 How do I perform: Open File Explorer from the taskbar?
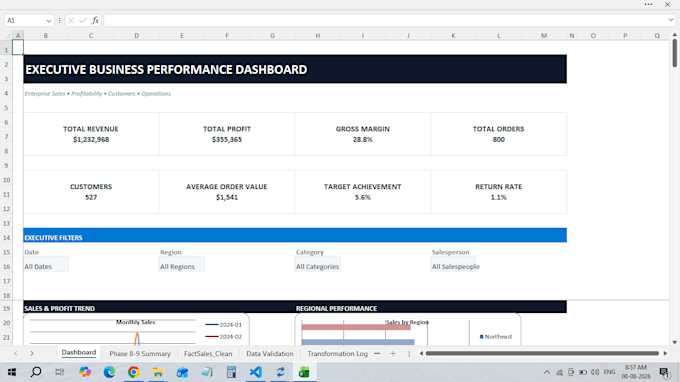[158, 372]
